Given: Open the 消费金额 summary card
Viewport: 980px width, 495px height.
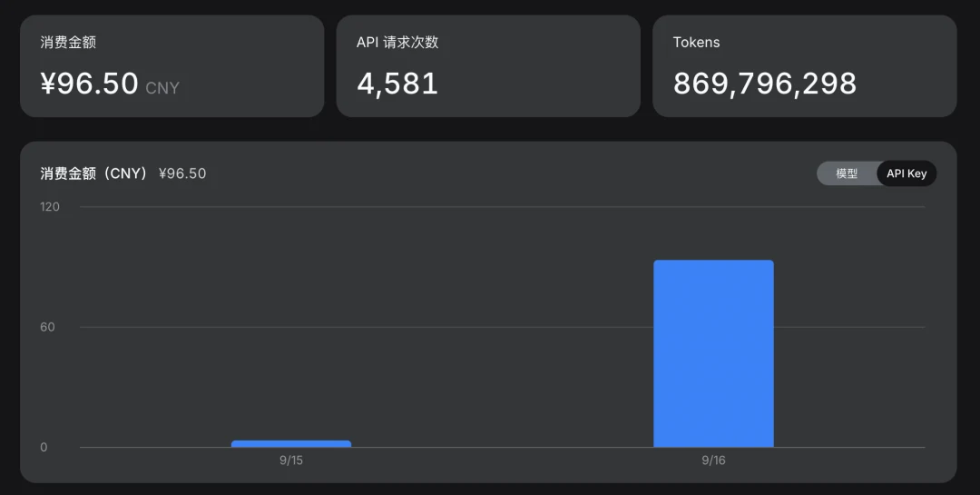Looking at the screenshot, I should click(171, 66).
